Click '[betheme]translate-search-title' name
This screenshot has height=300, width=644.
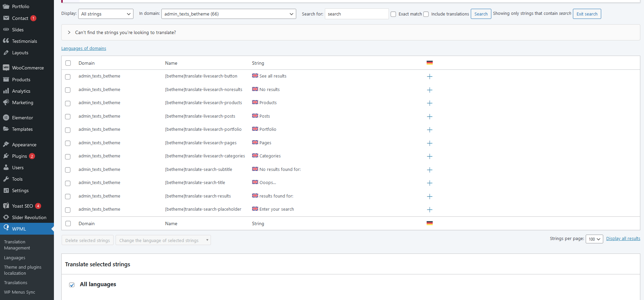(195, 183)
